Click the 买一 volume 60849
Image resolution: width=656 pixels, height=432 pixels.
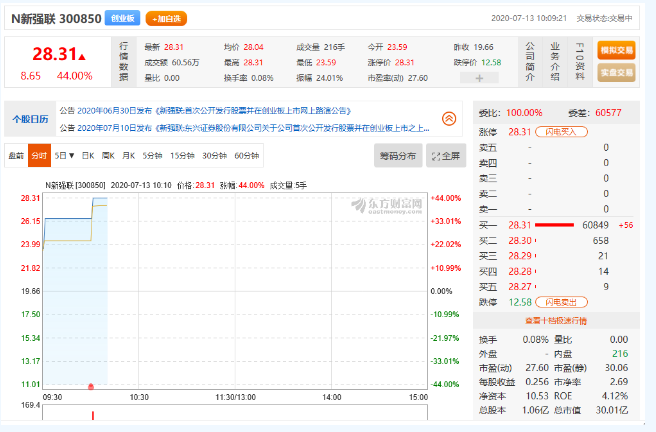pyautogui.click(x=595, y=225)
